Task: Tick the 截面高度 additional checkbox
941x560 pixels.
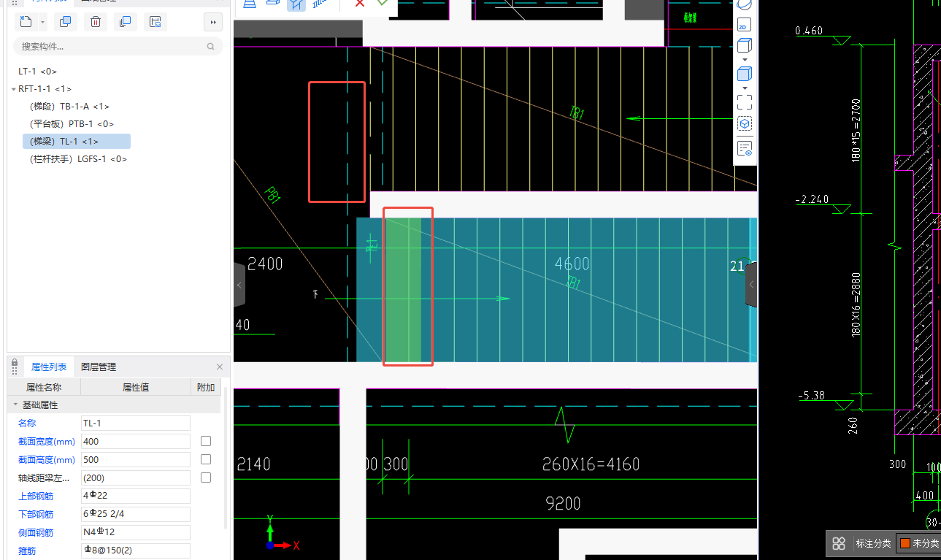Action: [x=206, y=459]
